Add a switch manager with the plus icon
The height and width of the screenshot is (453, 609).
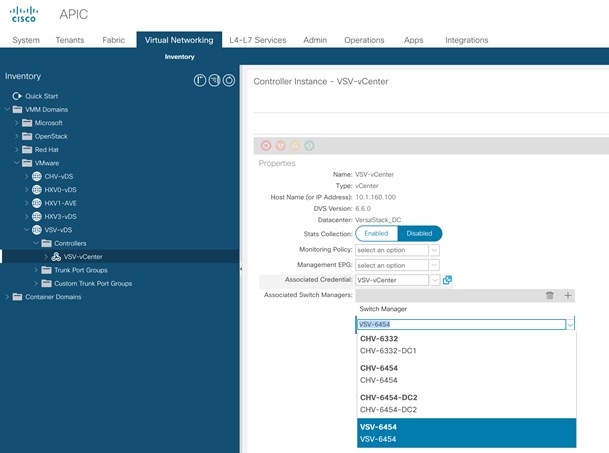click(x=567, y=295)
